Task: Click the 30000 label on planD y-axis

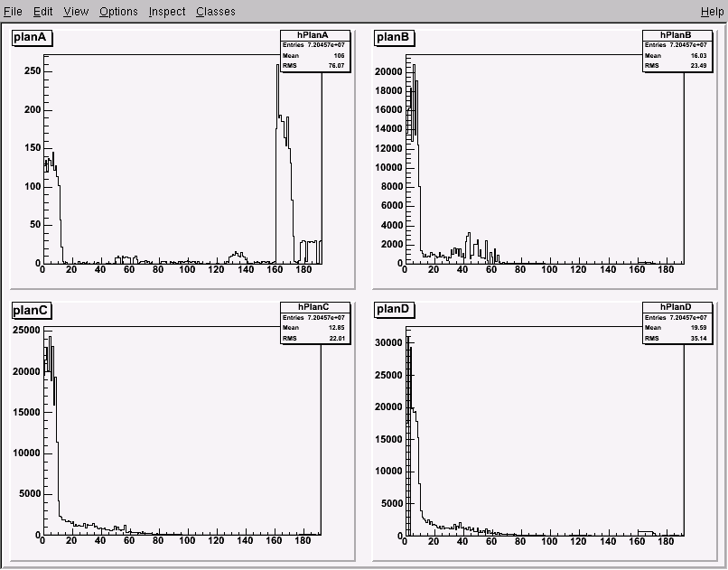Action: pyautogui.click(x=388, y=343)
